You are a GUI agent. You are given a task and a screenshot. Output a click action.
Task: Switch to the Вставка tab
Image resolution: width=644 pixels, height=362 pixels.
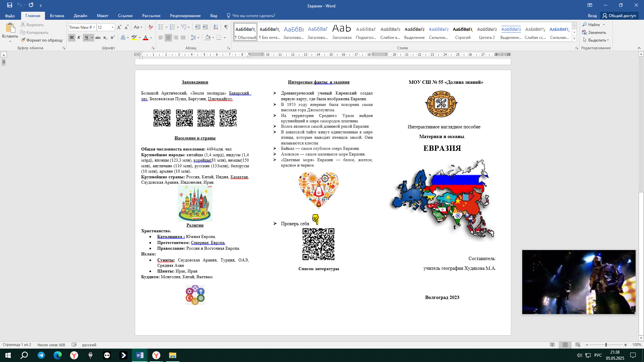[57, 16]
